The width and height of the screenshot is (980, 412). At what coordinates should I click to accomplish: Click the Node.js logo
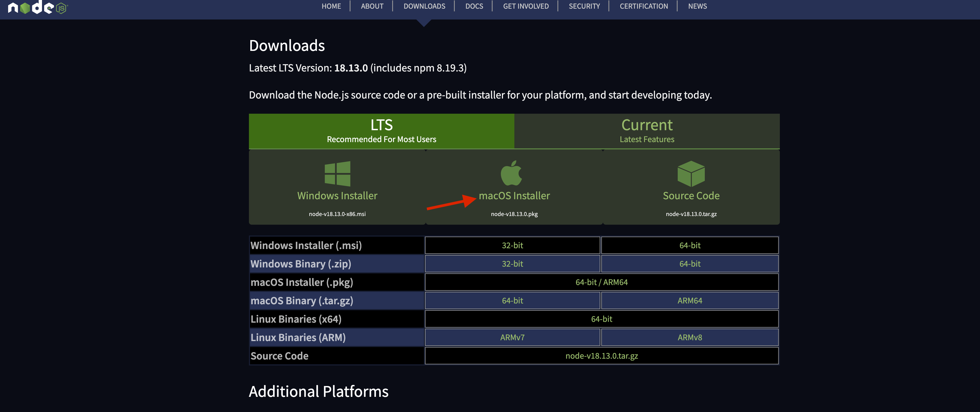click(37, 7)
